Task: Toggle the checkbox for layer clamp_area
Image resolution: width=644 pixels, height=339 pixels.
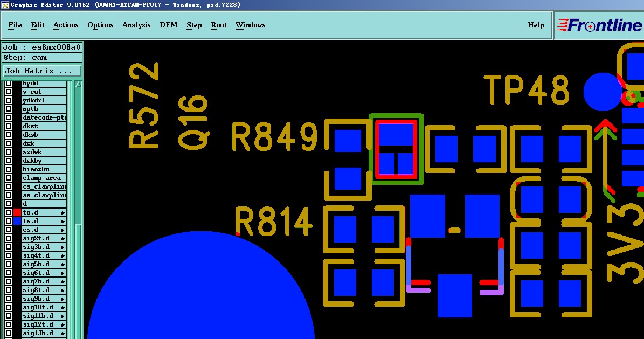Action: coord(8,178)
